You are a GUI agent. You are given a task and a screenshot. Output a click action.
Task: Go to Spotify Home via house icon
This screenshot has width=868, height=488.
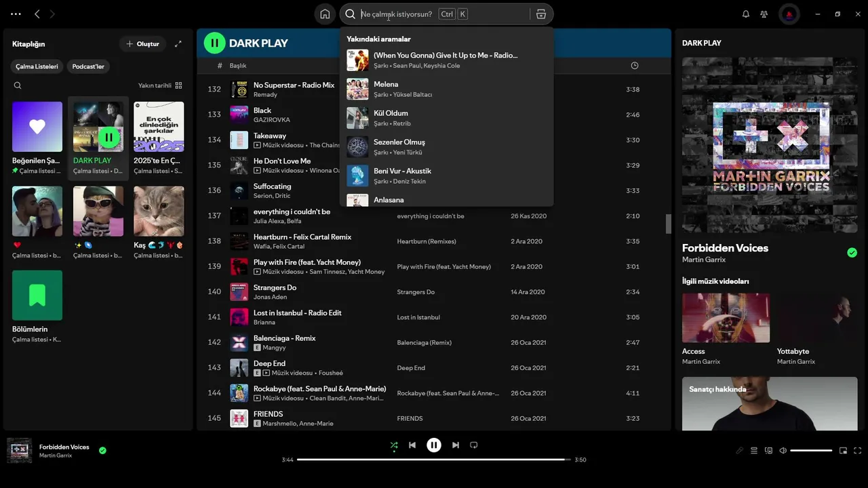pos(325,14)
